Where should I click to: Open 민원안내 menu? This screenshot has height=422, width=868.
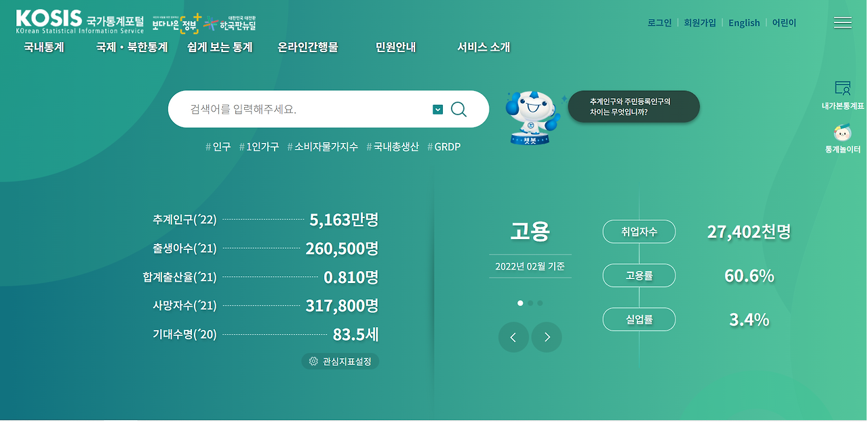(396, 47)
